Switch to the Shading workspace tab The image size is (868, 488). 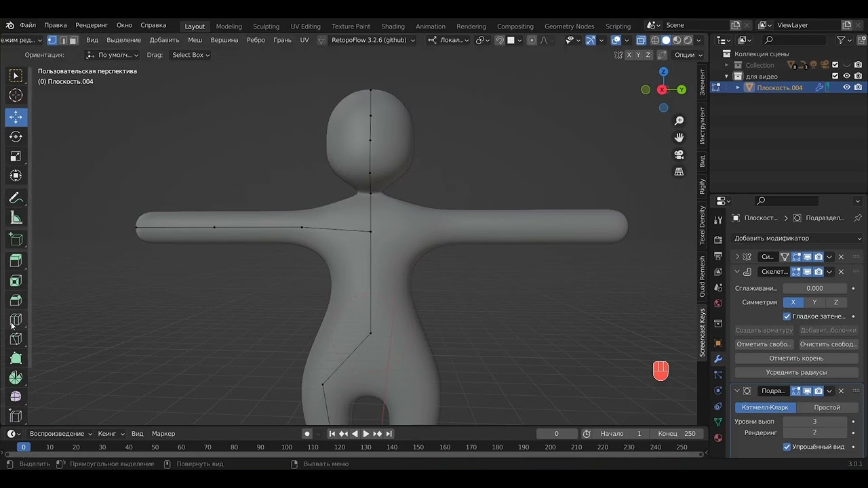tap(393, 26)
